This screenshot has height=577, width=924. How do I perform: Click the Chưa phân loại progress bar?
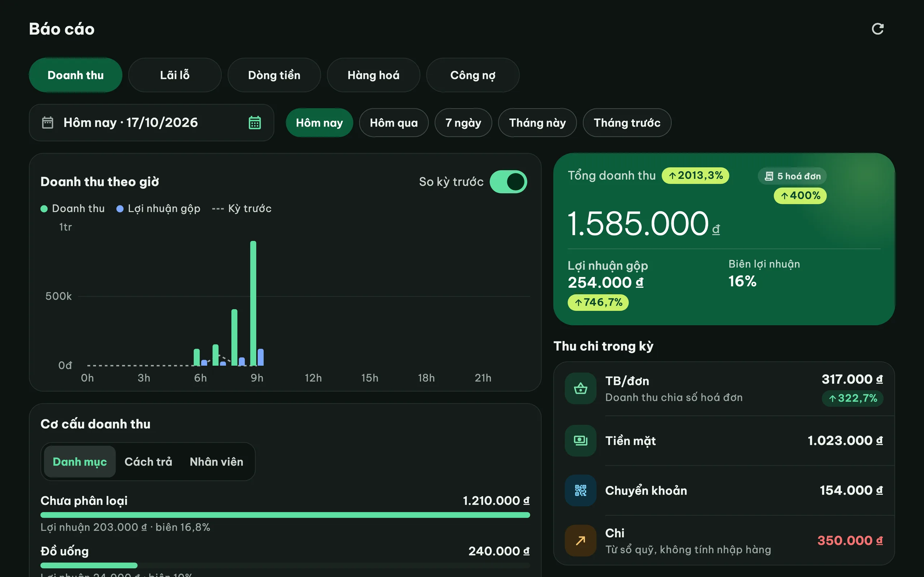coord(285,515)
